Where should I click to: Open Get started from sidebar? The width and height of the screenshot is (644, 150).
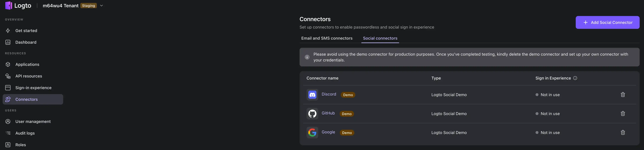[x=26, y=30]
